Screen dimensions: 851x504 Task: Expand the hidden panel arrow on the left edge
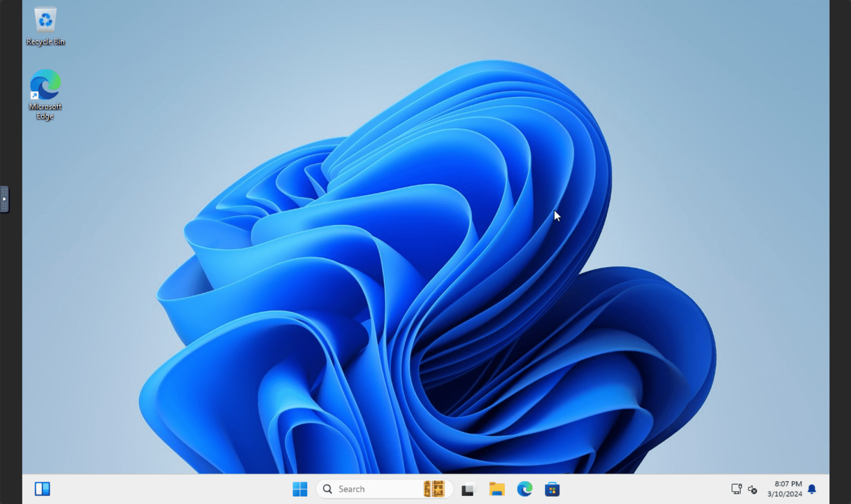[x=5, y=199]
